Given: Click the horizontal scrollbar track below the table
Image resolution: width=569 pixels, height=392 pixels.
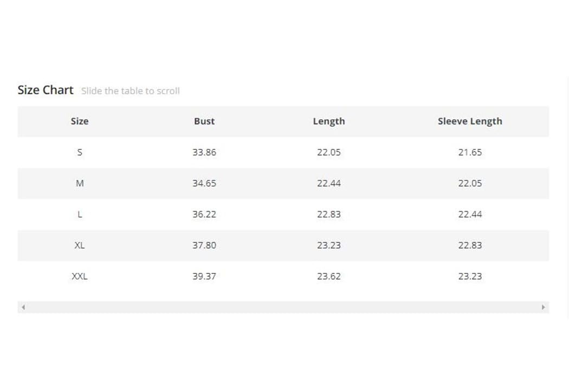Looking at the screenshot, I should (x=283, y=307).
